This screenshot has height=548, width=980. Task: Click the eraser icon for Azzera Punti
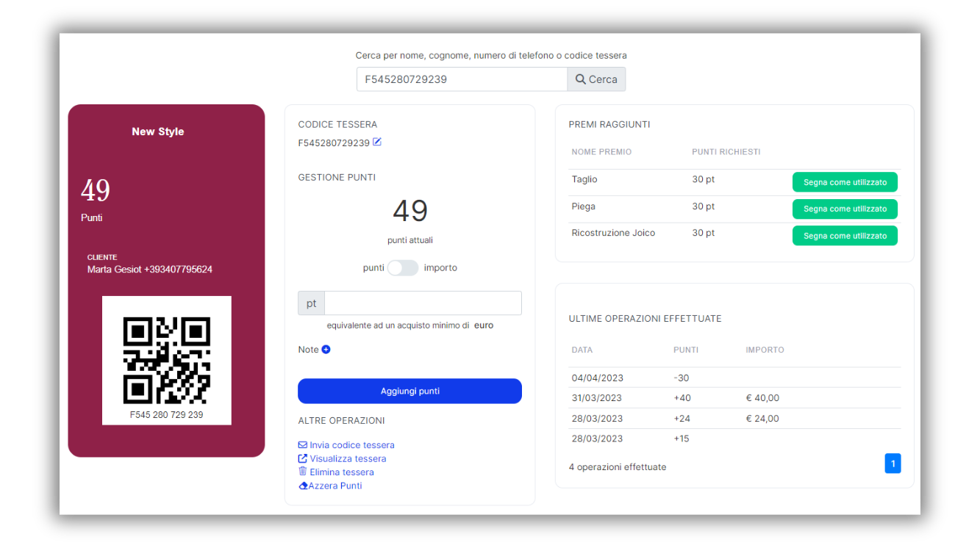coord(303,486)
